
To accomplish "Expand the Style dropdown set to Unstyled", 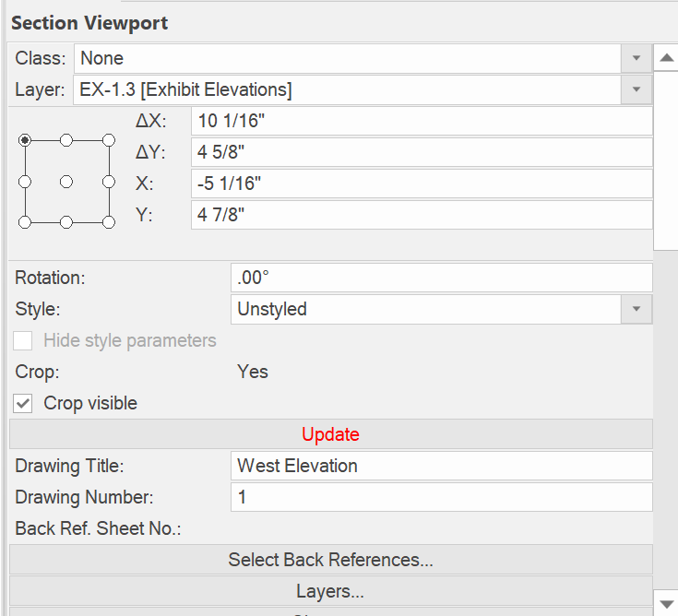I will click(636, 309).
